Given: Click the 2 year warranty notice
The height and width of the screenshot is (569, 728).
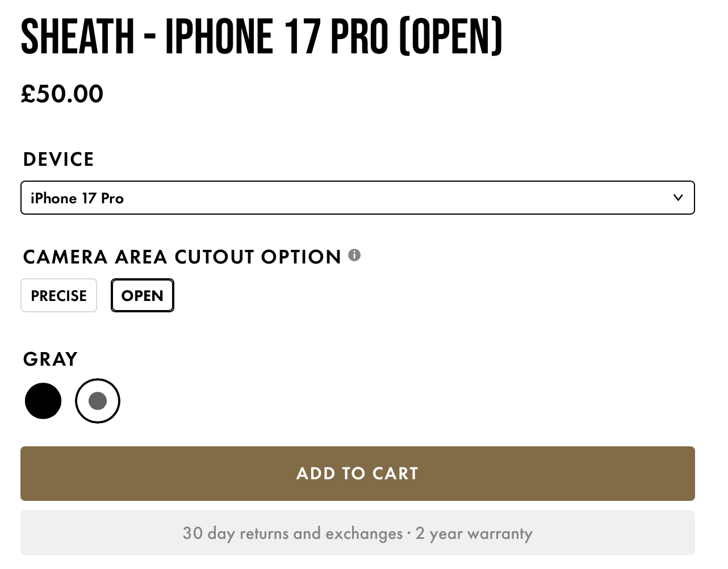Looking at the screenshot, I should (x=474, y=533).
